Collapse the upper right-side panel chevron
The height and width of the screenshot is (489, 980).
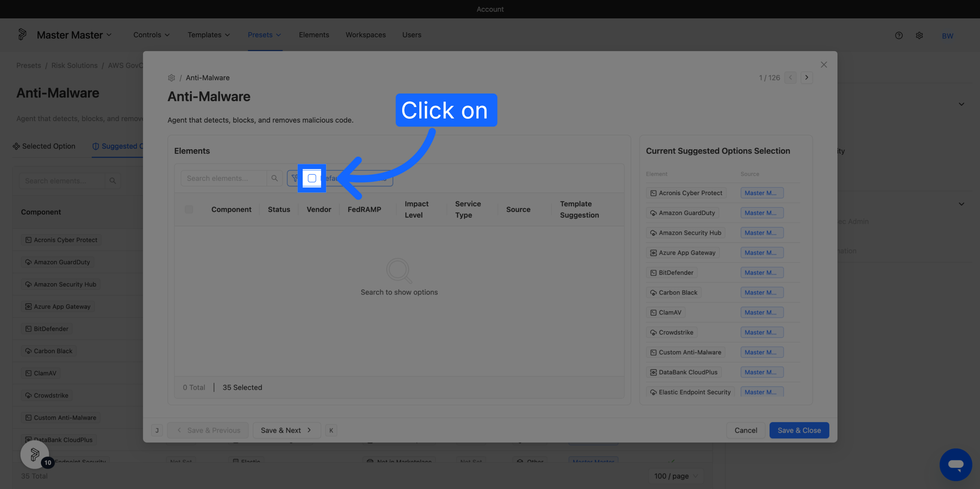961,104
